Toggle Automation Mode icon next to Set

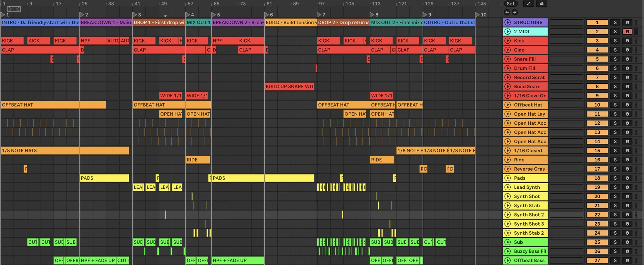coord(528,4)
